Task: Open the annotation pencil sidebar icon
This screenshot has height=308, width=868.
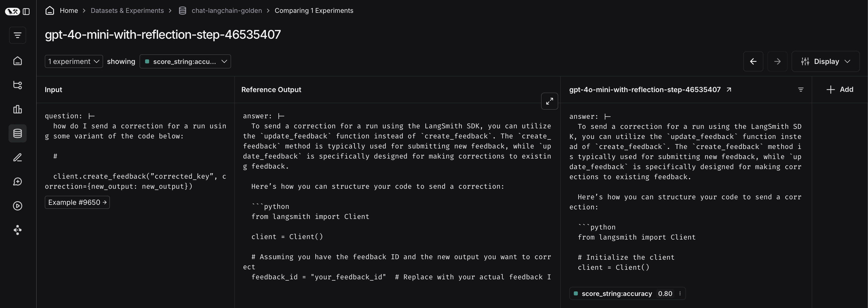Action: 18,158
